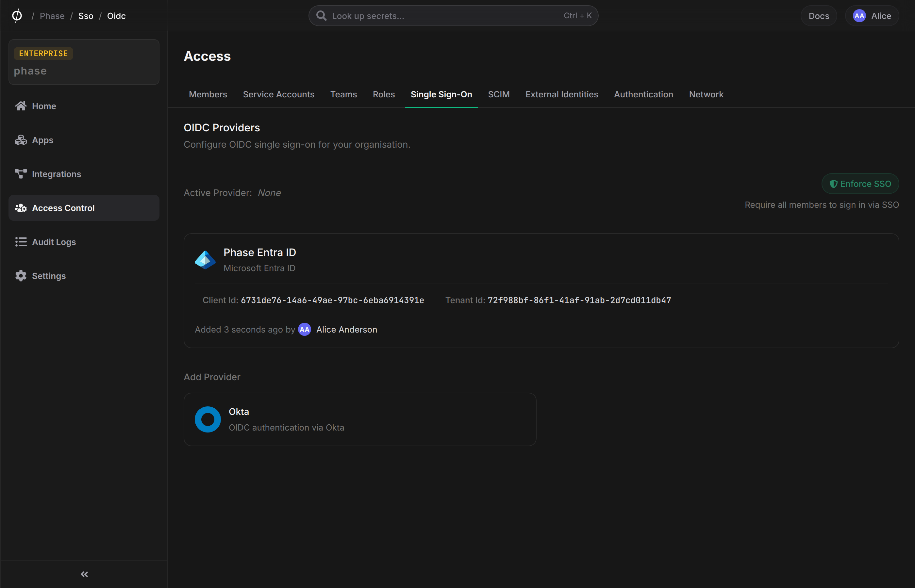Open Audit Logs in the sidebar
Image resolution: width=915 pixels, height=588 pixels.
click(x=84, y=242)
